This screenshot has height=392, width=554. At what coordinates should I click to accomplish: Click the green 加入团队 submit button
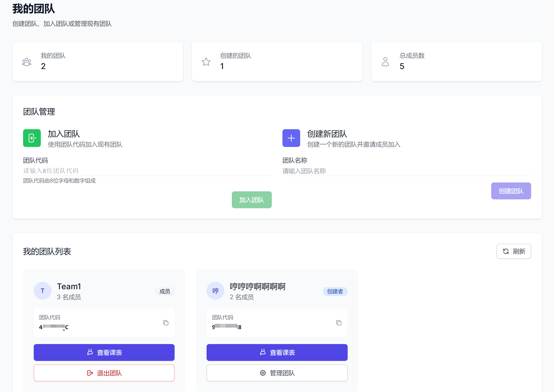[251, 200]
